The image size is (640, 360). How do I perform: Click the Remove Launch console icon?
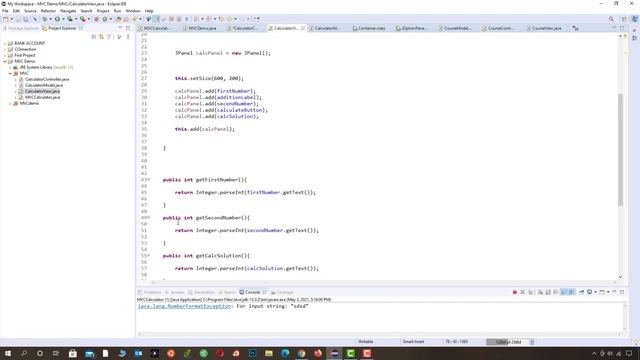click(x=522, y=292)
